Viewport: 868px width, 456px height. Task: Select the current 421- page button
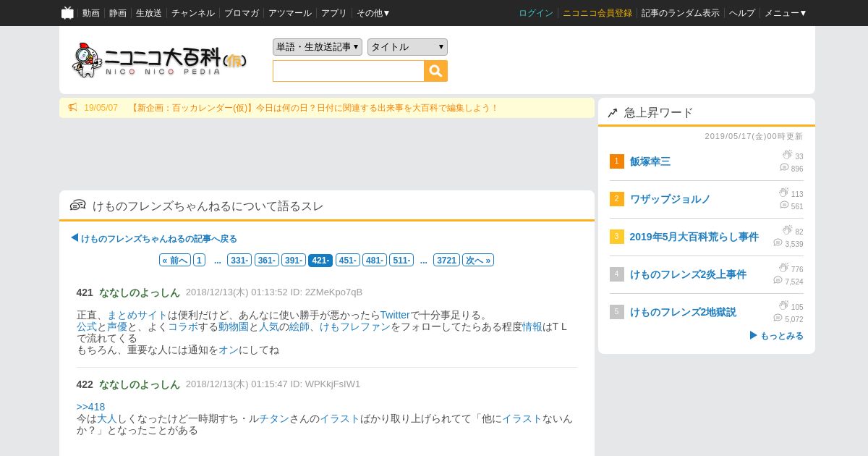click(x=320, y=261)
